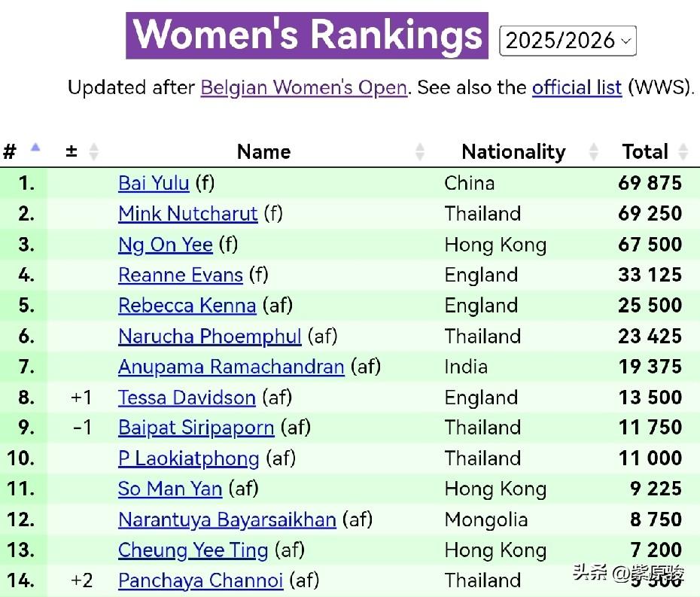Open Ng On Yee's profile
Screen dimensions: 700x597
click(165, 245)
